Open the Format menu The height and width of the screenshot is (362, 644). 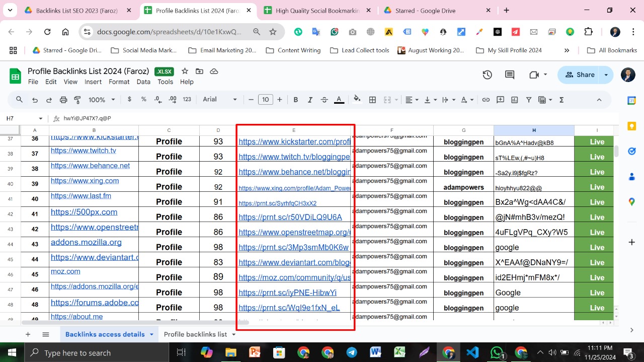click(119, 82)
